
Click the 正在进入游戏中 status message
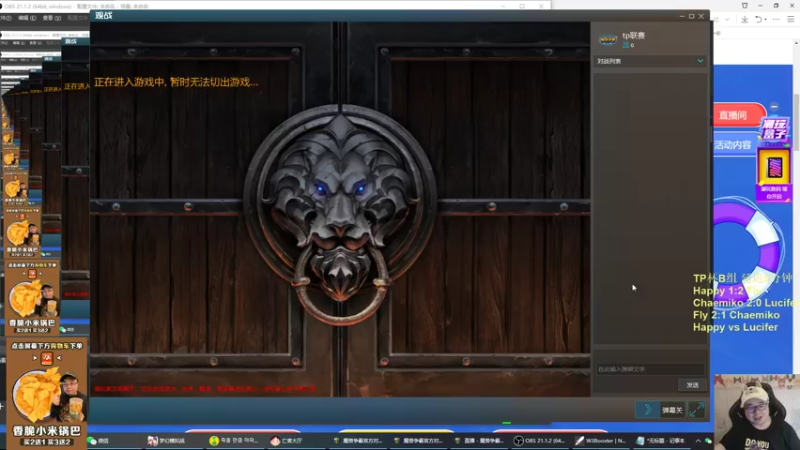[176, 82]
